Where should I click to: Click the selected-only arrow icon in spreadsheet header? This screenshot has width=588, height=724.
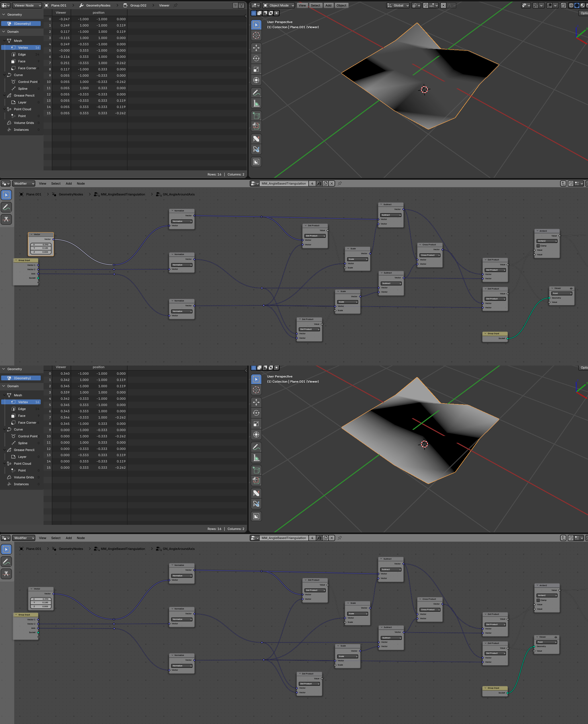[235, 5]
